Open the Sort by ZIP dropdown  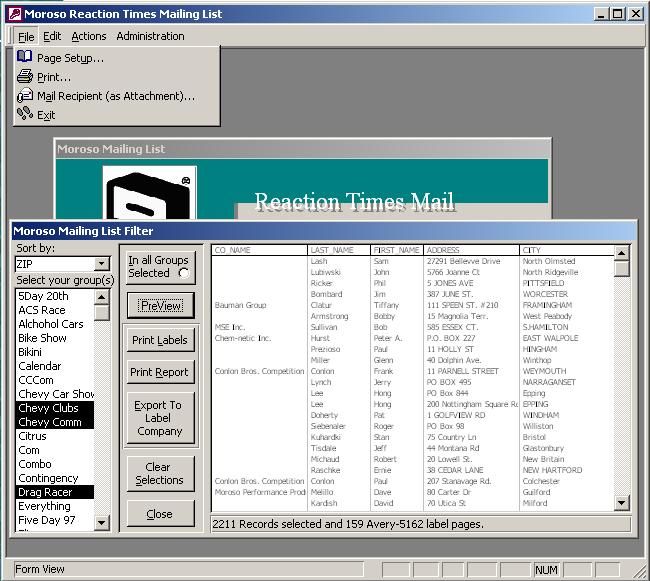[102, 264]
